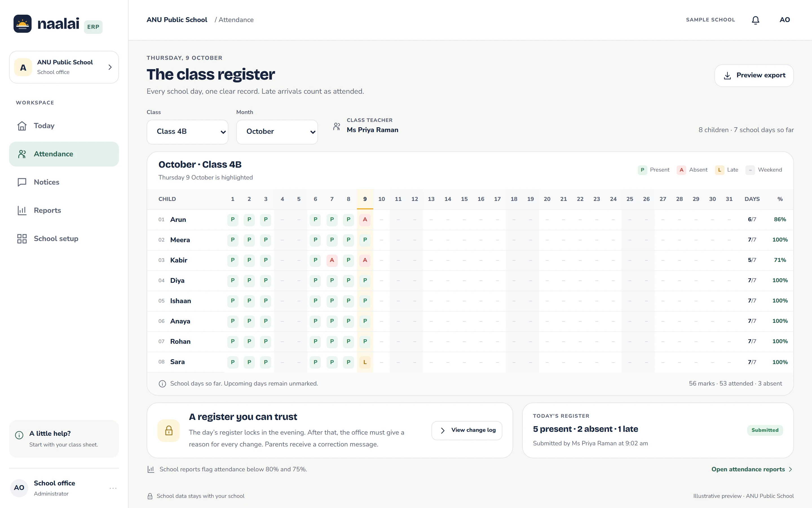Viewport: 812px width, 508px height.
Task: Toggle Arun's absent mark on day 9
Action: coord(365,220)
